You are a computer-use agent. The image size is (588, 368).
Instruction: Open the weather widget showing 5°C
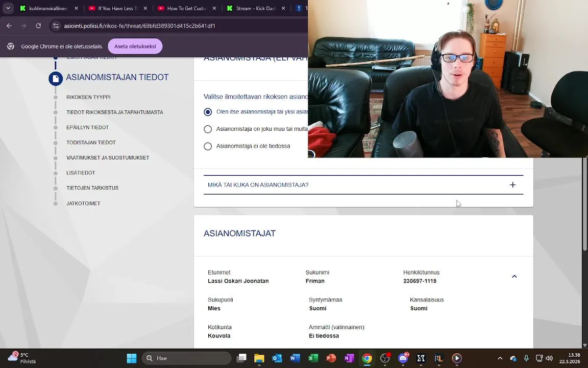tap(22, 358)
